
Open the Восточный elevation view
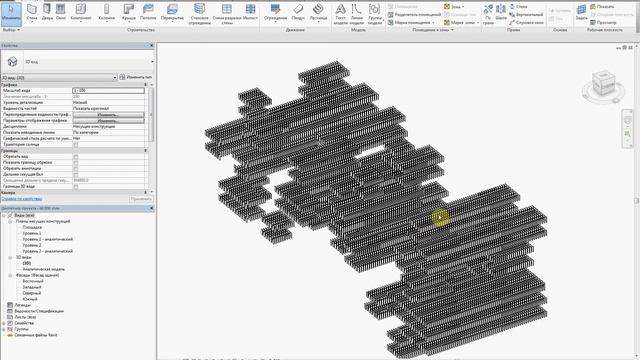pos(33,281)
